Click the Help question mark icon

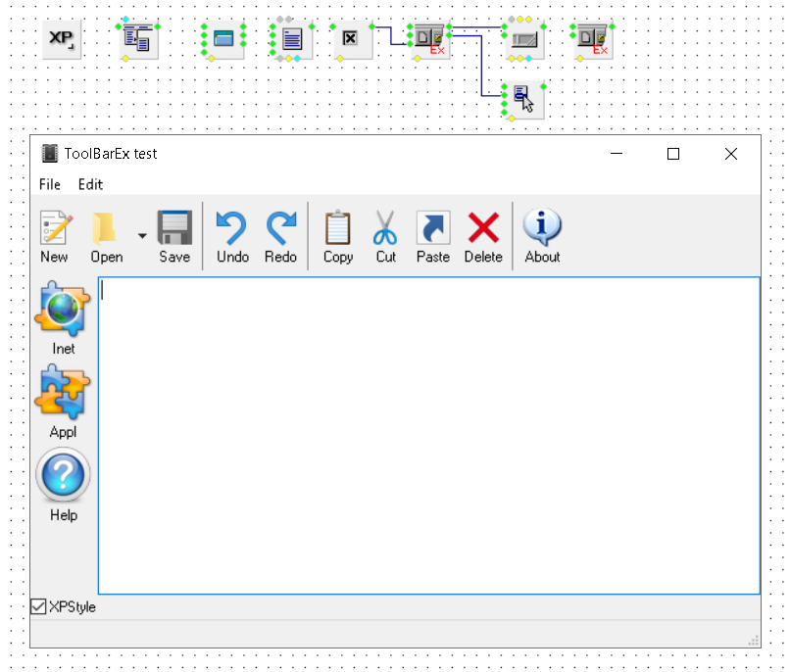point(63,476)
